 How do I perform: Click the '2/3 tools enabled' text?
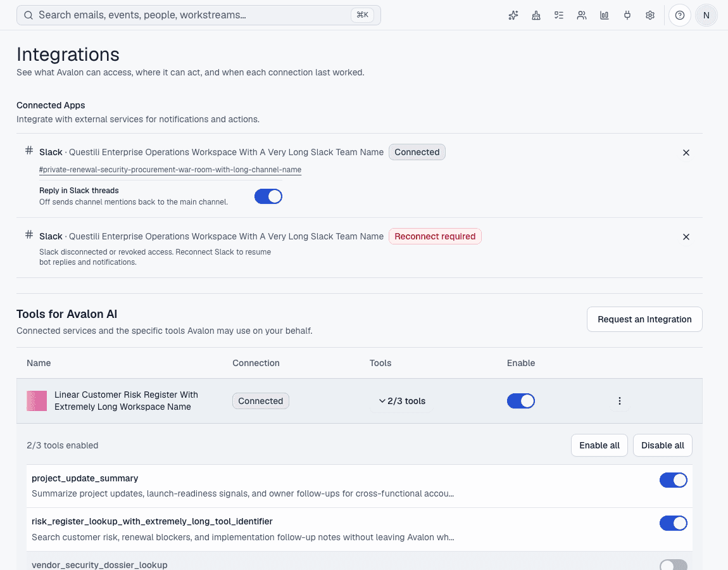62,445
